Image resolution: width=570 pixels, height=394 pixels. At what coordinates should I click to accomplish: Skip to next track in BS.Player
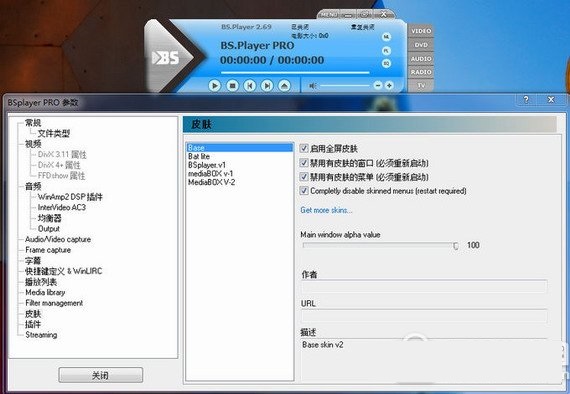click(267, 86)
